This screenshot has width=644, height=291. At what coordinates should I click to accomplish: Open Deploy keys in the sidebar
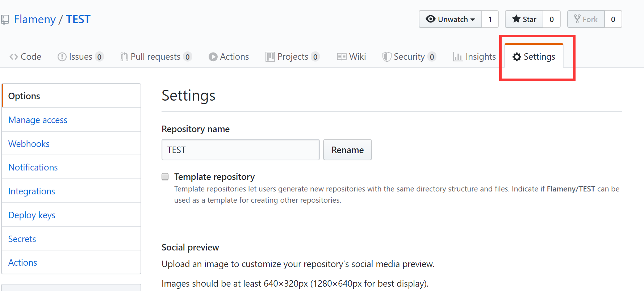click(32, 215)
